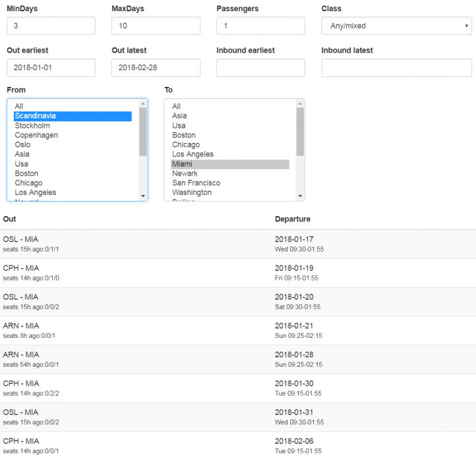Select Washington in the To list

coord(192,192)
